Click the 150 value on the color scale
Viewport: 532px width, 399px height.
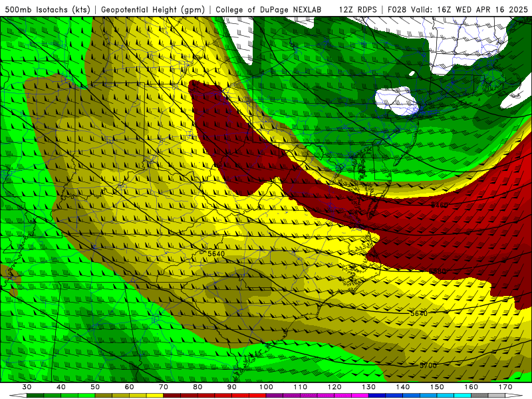tap(437, 387)
